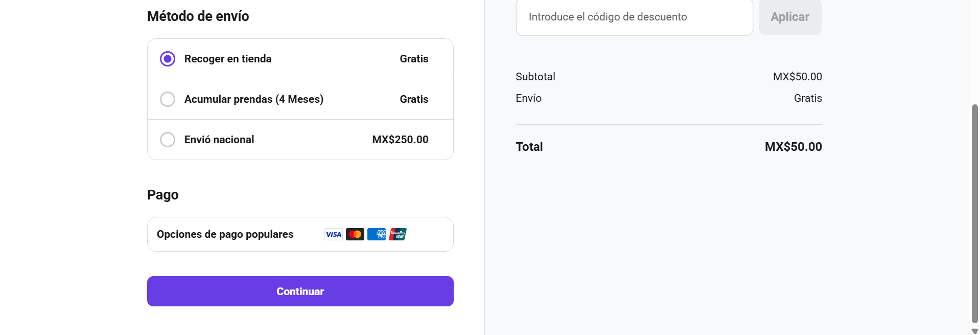Click the scrollbar down arrow
This screenshot has height=335, width=980.
974,331
